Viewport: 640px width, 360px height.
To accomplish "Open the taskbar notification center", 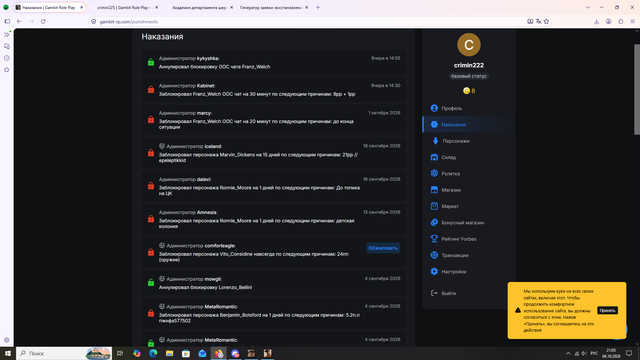I will (x=629, y=353).
